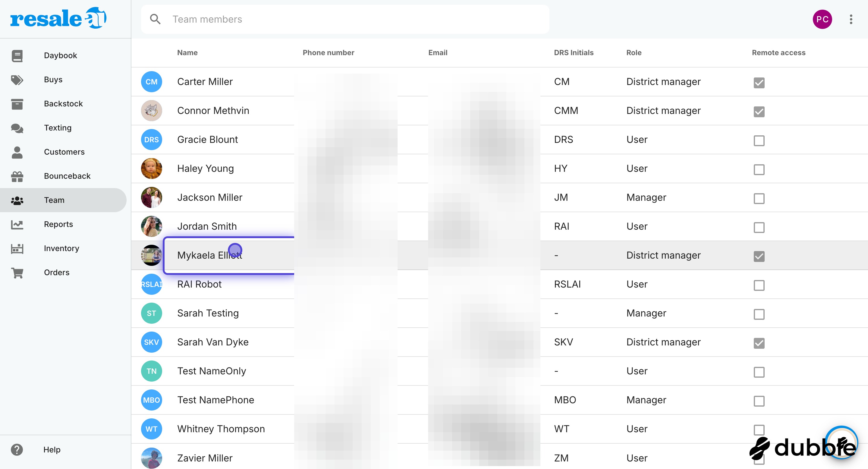
Task: Click the Bounceback gift icon
Action: [17, 176]
